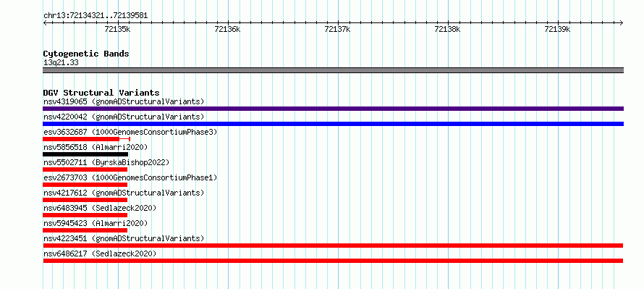Viewport: 644px width, 289px height.
Task: Click the nsv5856518 Almarri2020 label
Action: [x=96, y=147]
